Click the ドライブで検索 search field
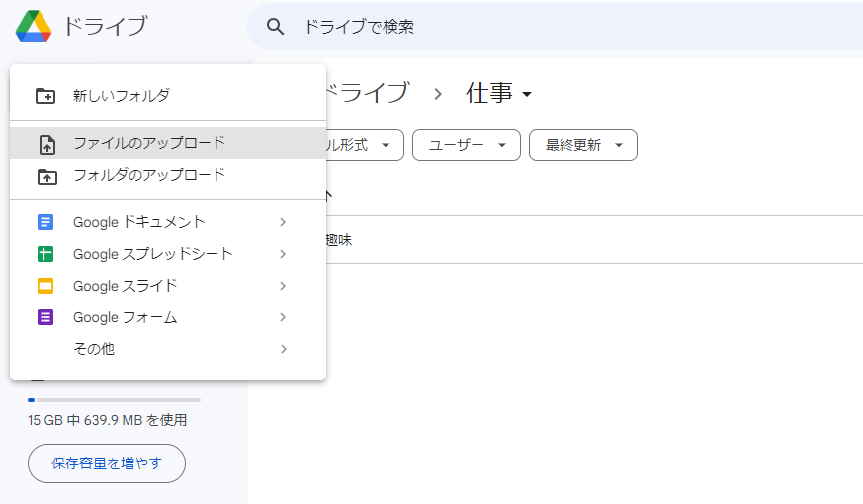 [x=555, y=27]
